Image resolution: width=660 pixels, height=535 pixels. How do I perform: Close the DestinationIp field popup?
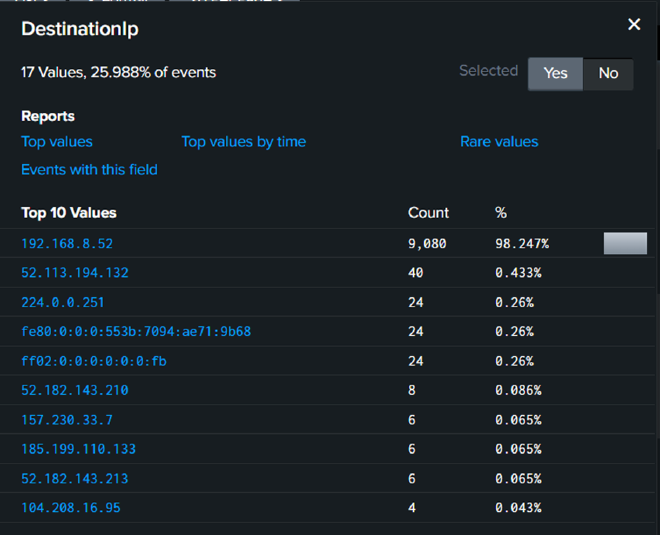634,25
